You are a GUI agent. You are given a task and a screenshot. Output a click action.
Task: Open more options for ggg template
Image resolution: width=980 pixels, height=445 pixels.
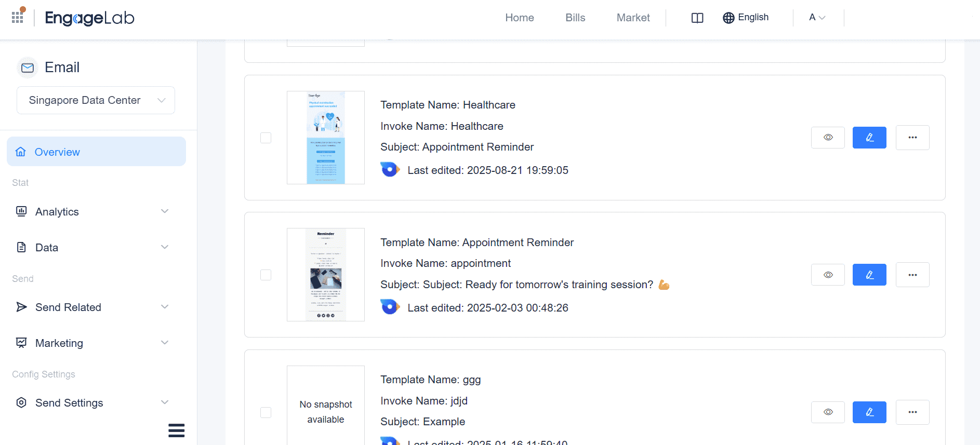coord(912,412)
